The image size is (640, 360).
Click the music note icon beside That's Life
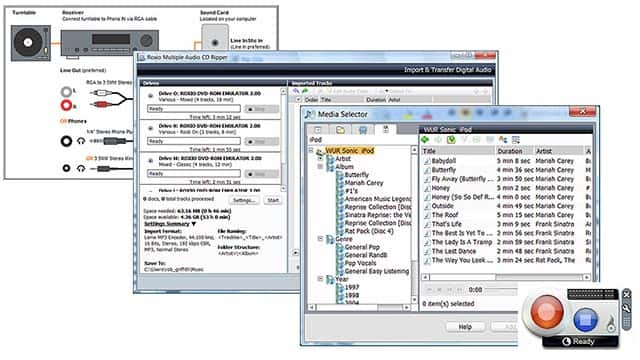tap(427, 224)
